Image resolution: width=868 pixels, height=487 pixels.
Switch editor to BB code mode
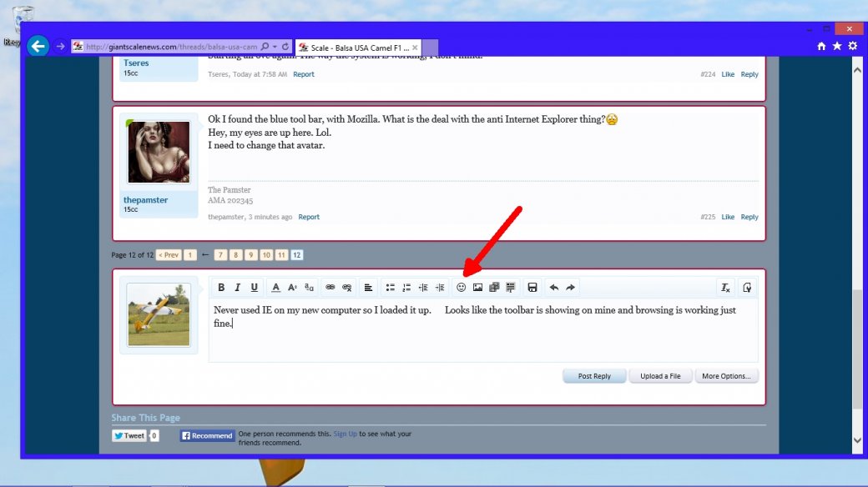pos(747,287)
